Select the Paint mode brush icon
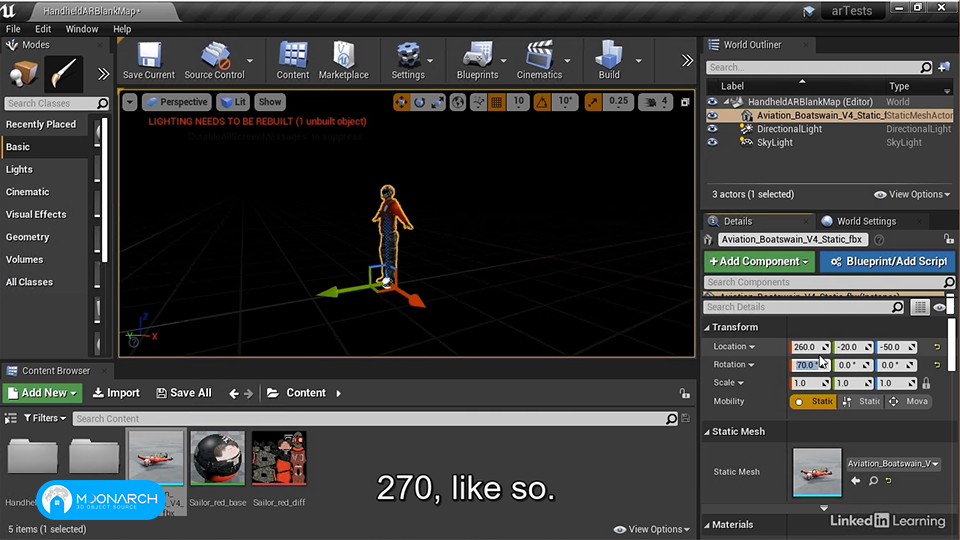 [x=63, y=74]
